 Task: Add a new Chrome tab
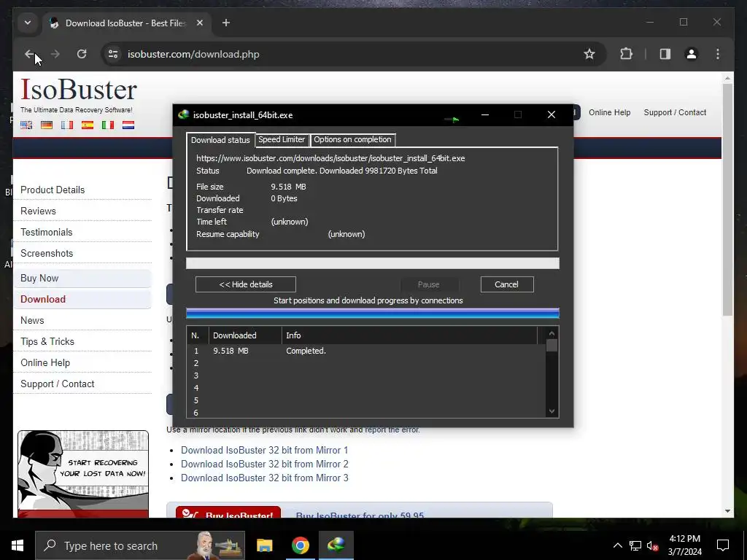(x=226, y=23)
